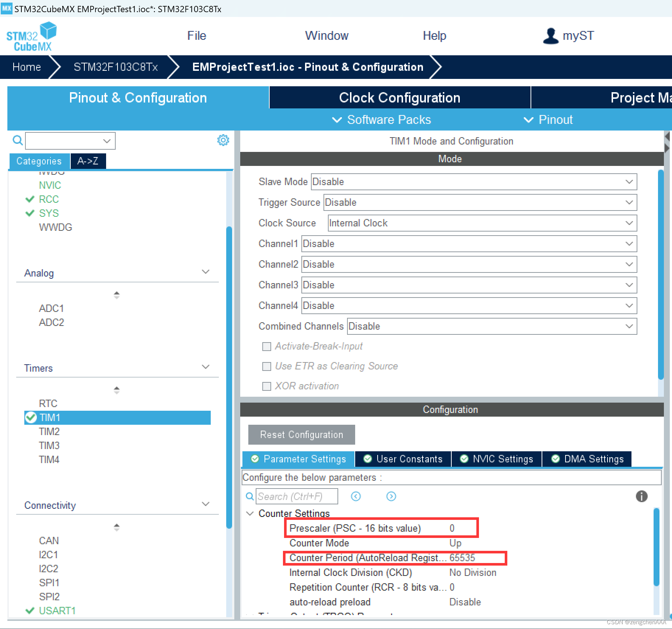Switch to Clock Configuration tab
This screenshot has height=629, width=672.
tap(400, 98)
